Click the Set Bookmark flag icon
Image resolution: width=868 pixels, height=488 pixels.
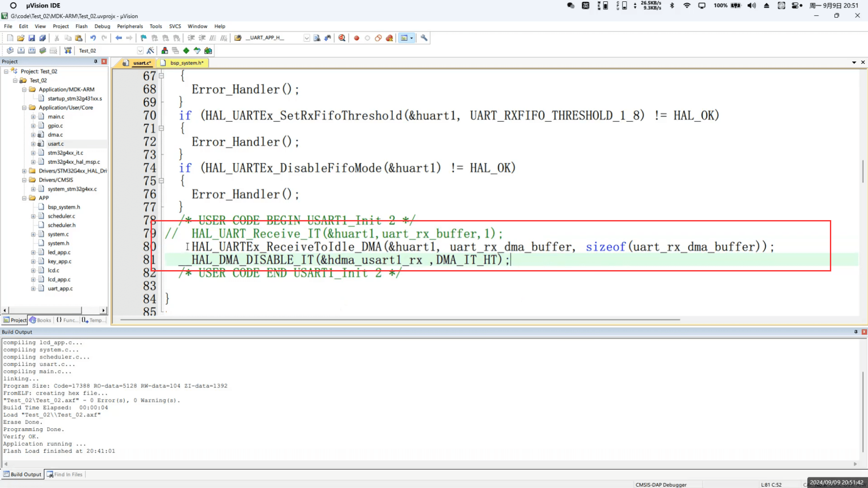point(144,38)
